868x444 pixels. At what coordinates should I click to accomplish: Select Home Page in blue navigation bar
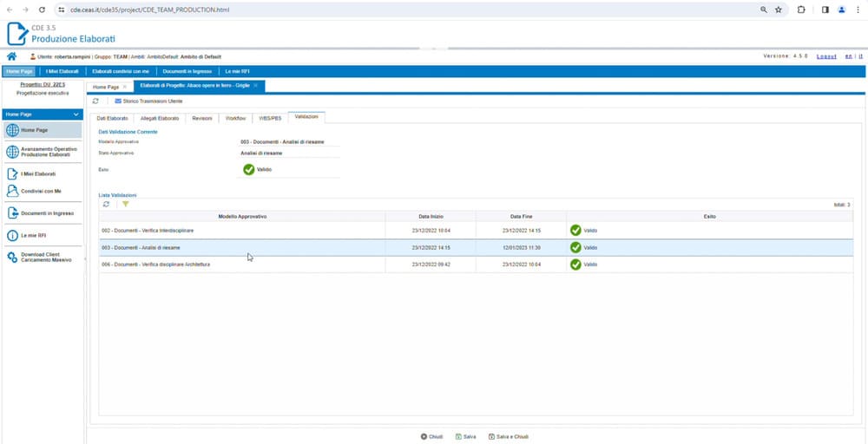click(20, 71)
